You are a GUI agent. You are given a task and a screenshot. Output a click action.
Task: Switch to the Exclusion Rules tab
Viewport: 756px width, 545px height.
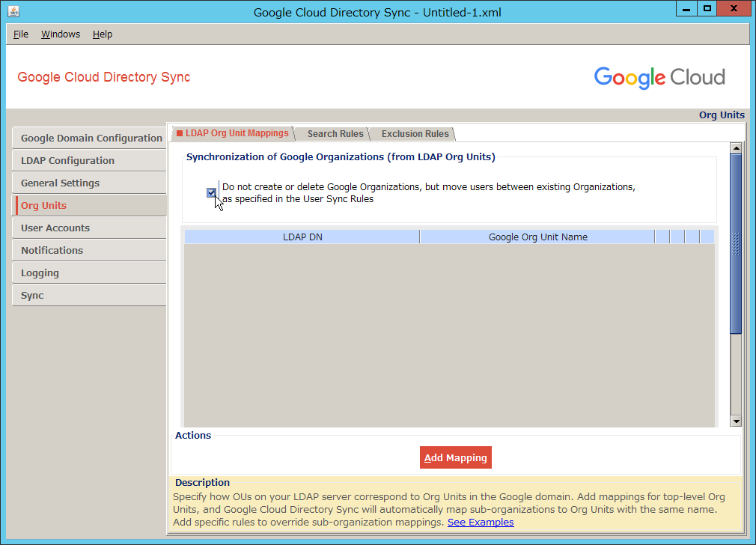tap(415, 133)
